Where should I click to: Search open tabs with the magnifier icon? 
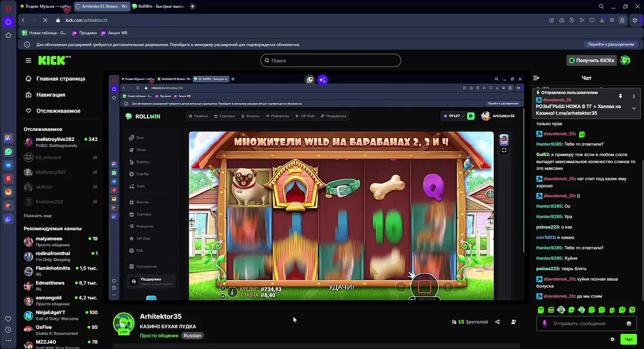(601, 6)
